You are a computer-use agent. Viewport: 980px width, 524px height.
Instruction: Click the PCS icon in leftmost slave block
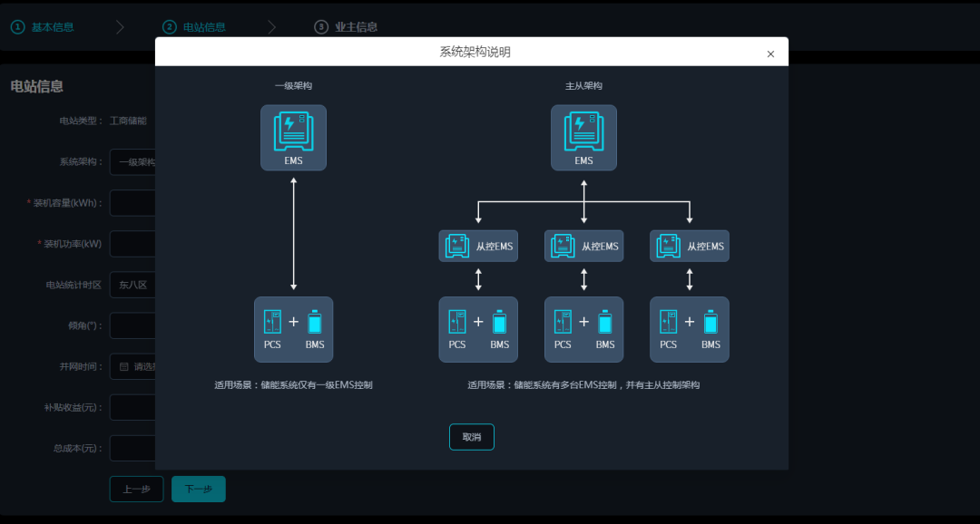pyautogui.click(x=457, y=322)
